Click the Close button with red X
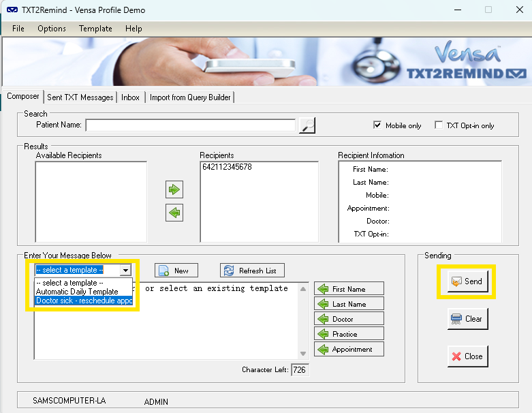 coord(467,356)
